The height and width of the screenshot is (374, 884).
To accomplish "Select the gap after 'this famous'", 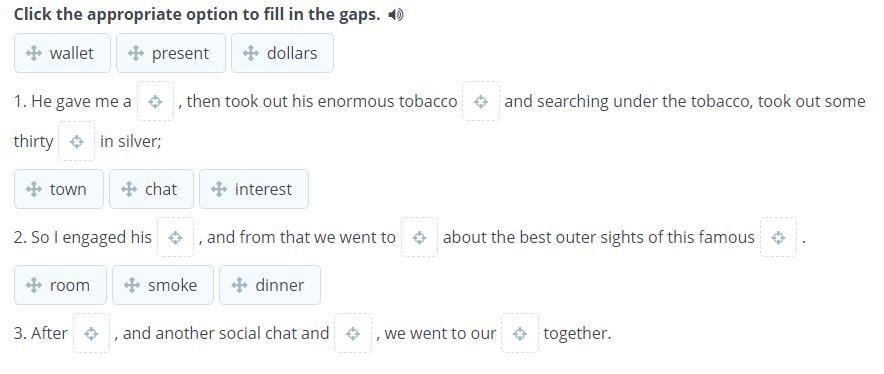I will (x=779, y=237).
